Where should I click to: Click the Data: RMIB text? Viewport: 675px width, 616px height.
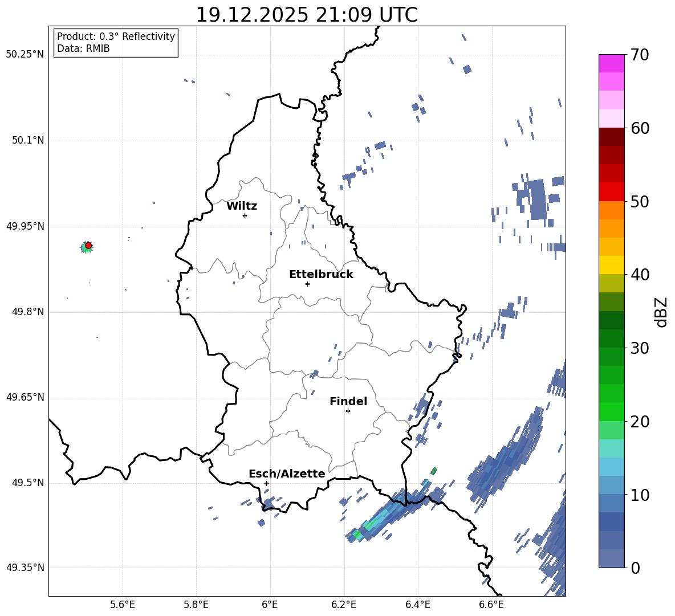[x=83, y=48]
